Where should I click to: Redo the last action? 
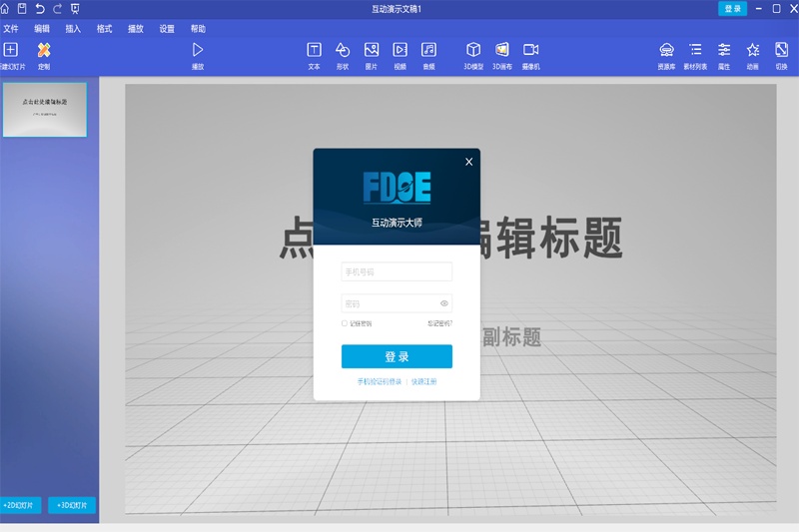coord(58,9)
